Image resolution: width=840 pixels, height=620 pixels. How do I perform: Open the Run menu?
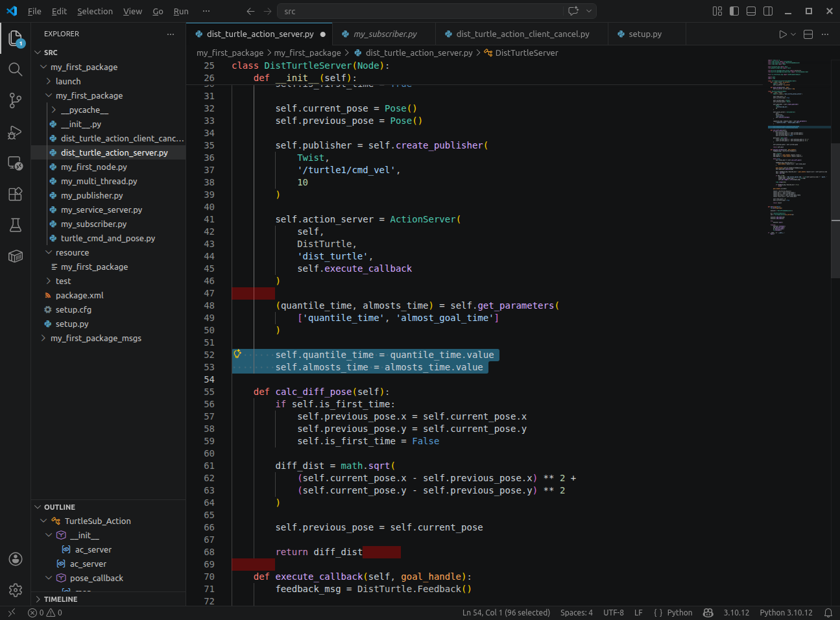pos(181,11)
